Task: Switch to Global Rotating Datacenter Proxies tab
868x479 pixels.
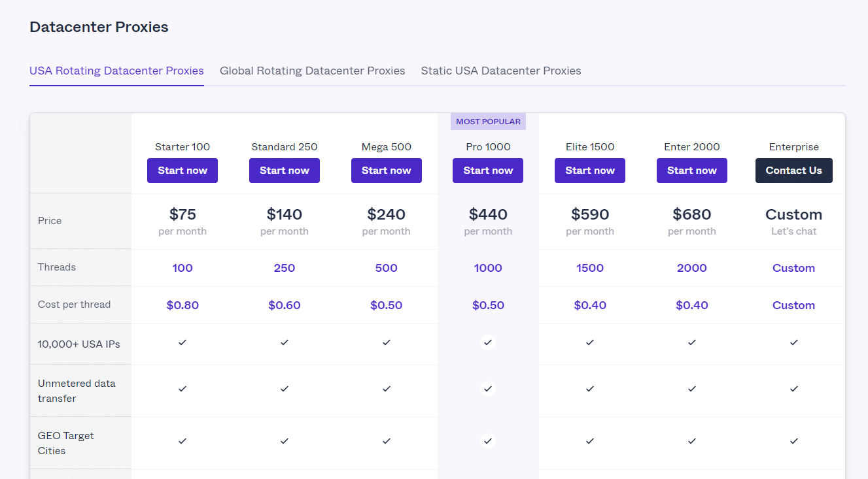Action: [x=312, y=71]
